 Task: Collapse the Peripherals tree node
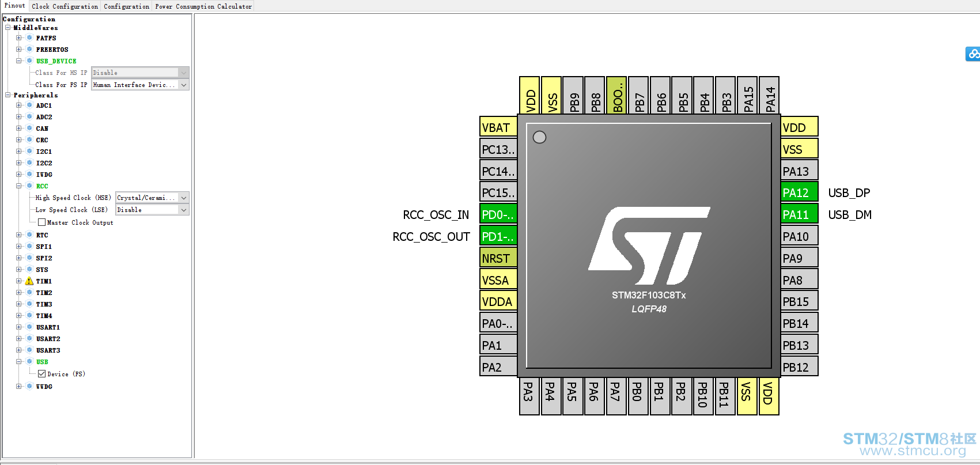(8, 95)
